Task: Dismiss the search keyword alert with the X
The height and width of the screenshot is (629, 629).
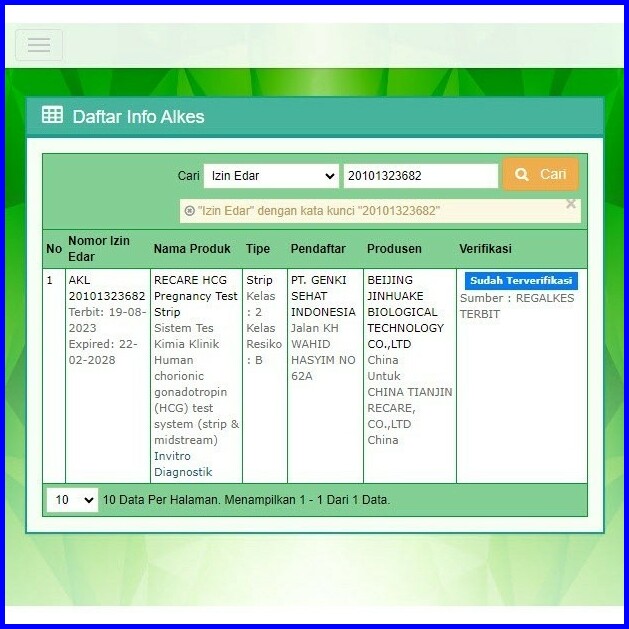Action: pos(571,204)
